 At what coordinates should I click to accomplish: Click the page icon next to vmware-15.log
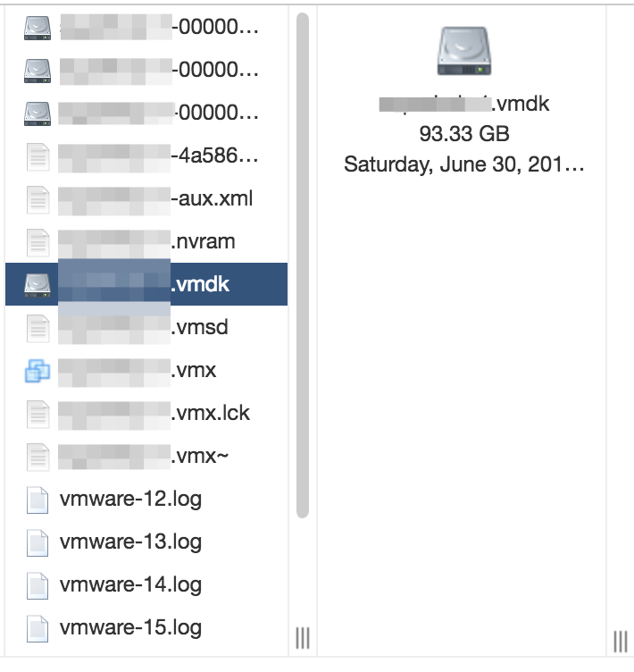coord(38,628)
